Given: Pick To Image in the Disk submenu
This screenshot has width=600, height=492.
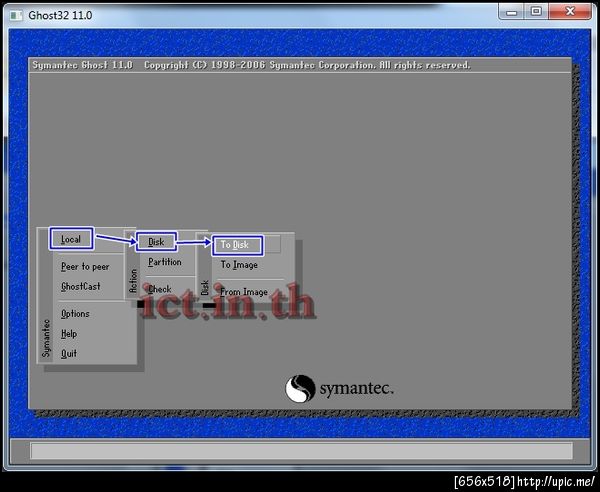Looking at the screenshot, I should click(x=239, y=265).
